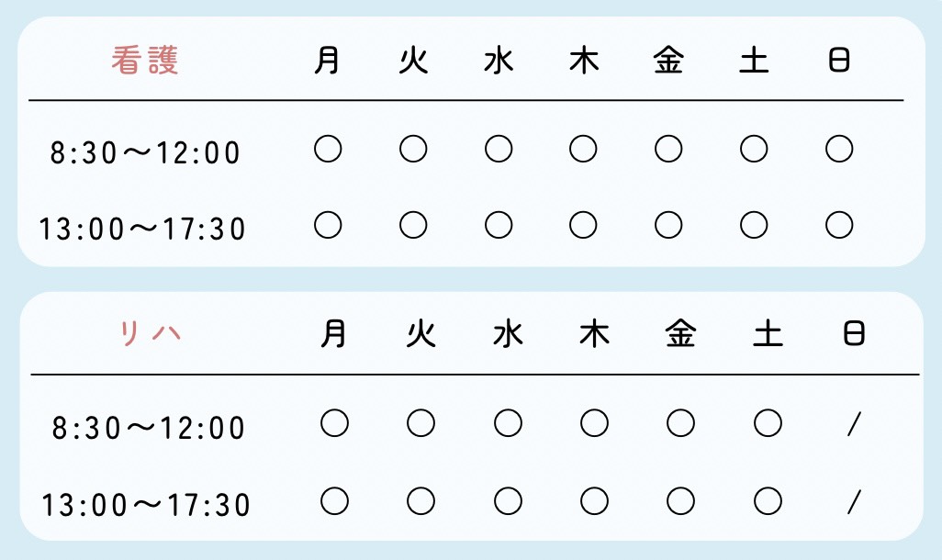942x560 pixels.
Task: Click 看護 Monday morning circle
Action: pos(328,149)
